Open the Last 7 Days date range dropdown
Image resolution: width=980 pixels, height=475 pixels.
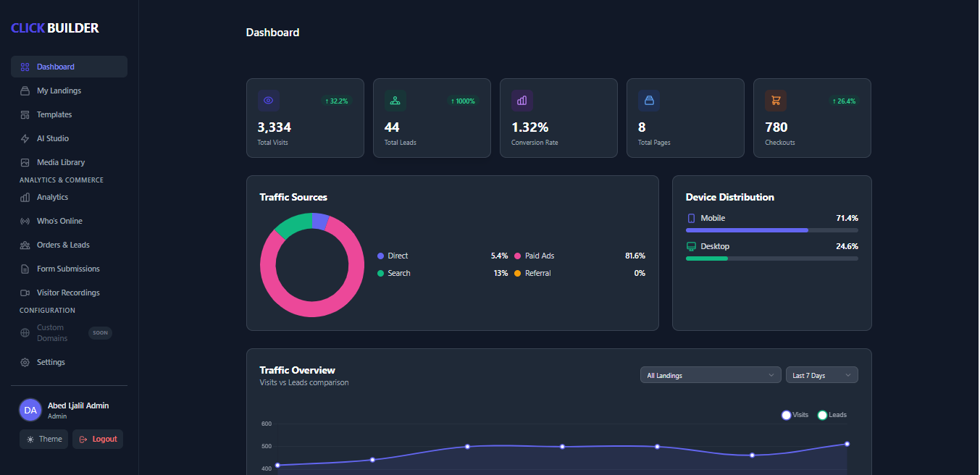(821, 374)
